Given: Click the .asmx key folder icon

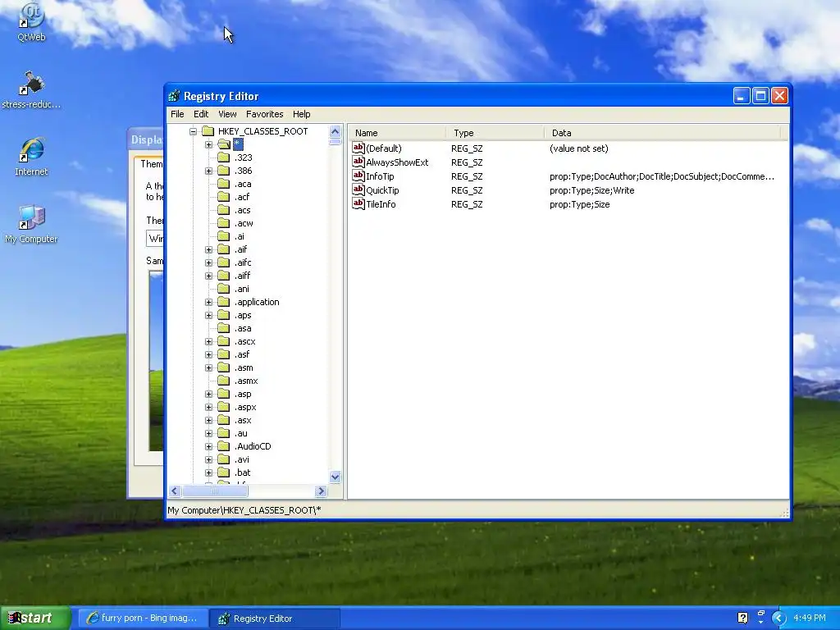Looking at the screenshot, I should pyautogui.click(x=223, y=381).
